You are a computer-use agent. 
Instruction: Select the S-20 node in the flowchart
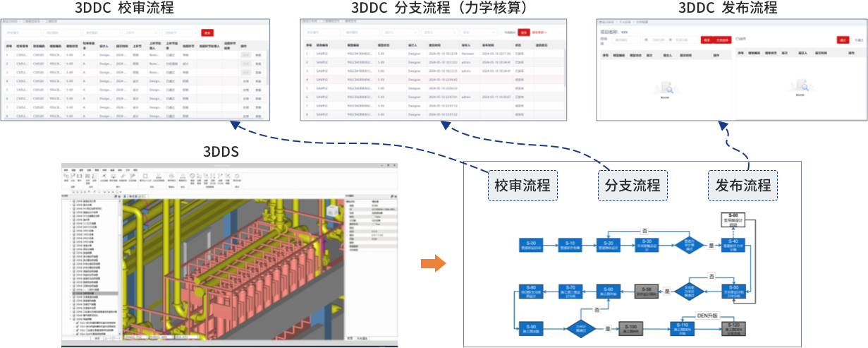click(x=609, y=245)
